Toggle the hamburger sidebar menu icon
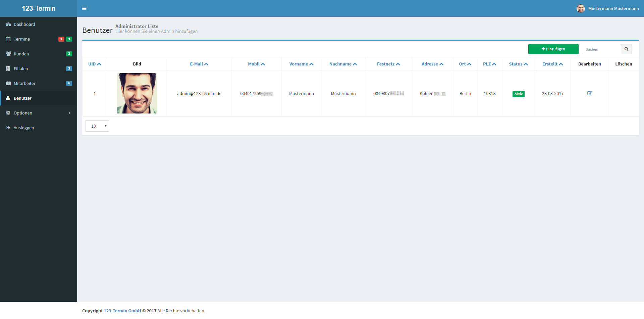Image resolution: width=644 pixels, height=319 pixels. [84, 8]
